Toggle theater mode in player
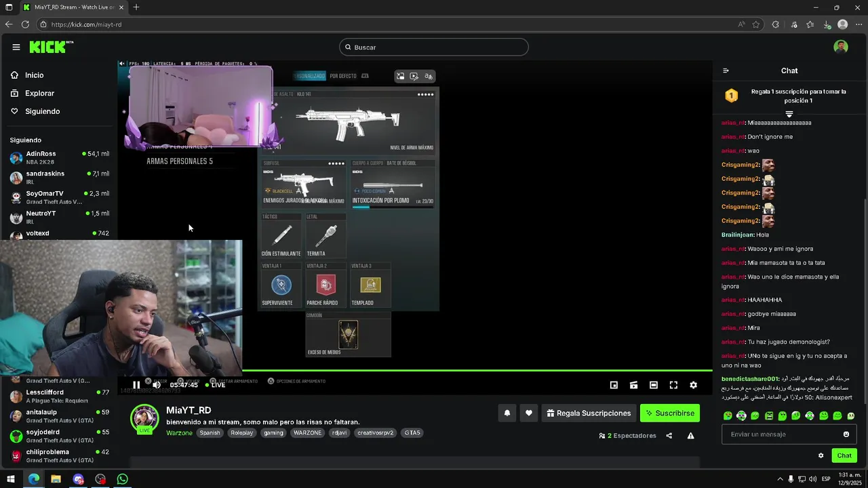The image size is (868, 488). 654,385
